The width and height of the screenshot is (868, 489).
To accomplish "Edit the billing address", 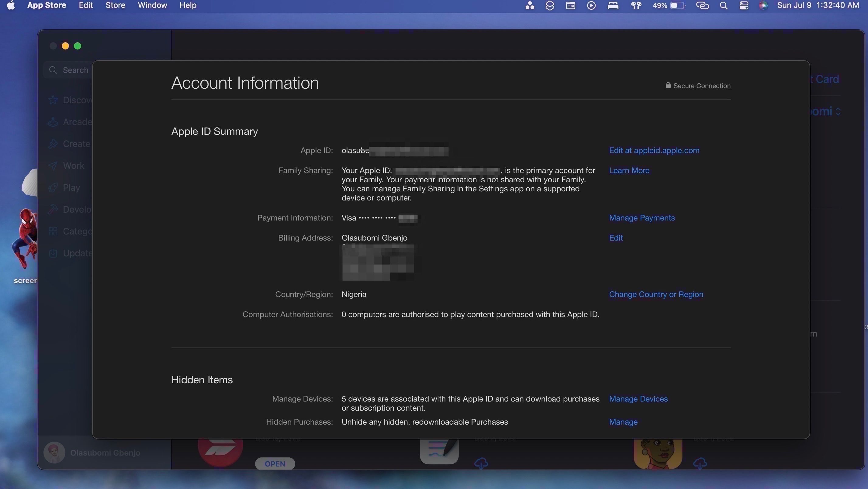I will click(x=616, y=238).
